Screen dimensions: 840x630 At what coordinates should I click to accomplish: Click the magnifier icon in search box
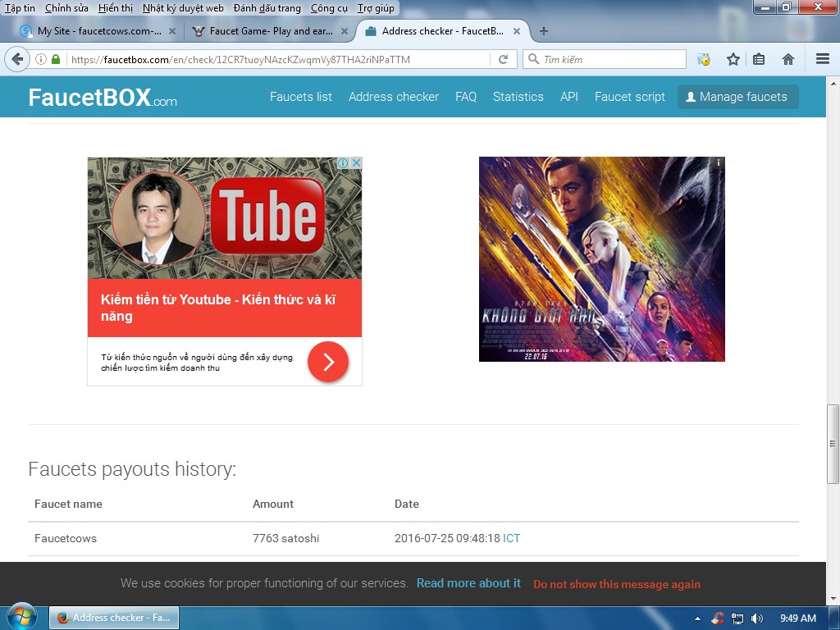click(x=533, y=59)
